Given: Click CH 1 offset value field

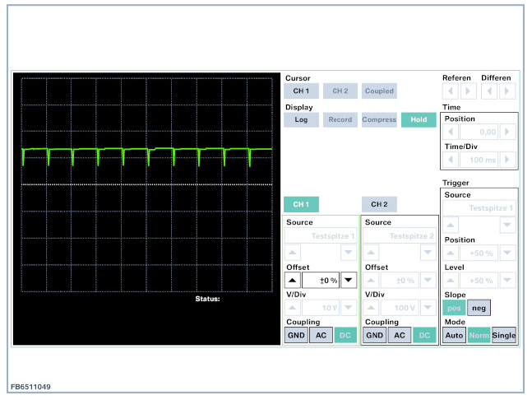Looking at the screenshot, I should click(x=322, y=280).
